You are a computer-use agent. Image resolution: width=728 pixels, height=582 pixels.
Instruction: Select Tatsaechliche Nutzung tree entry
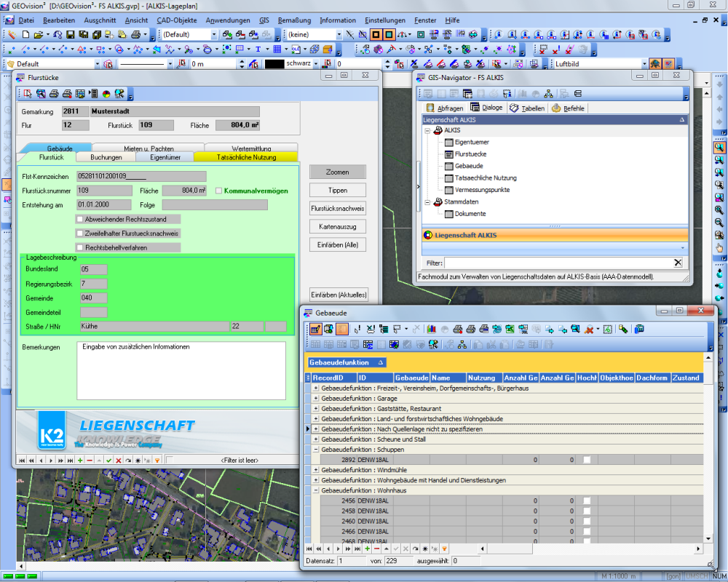pyautogui.click(x=485, y=178)
